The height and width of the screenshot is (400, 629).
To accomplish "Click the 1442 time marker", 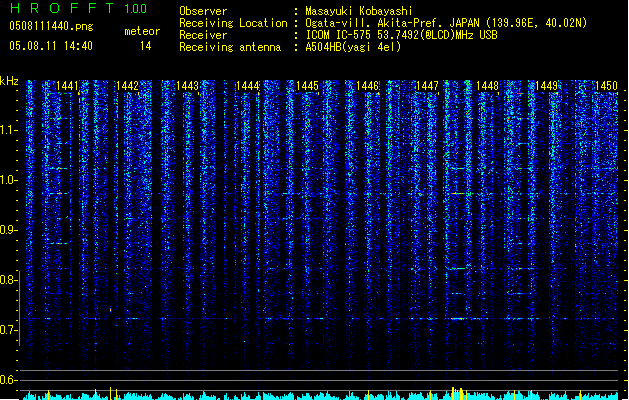I will pyautogui.click(x=127, y=86).
